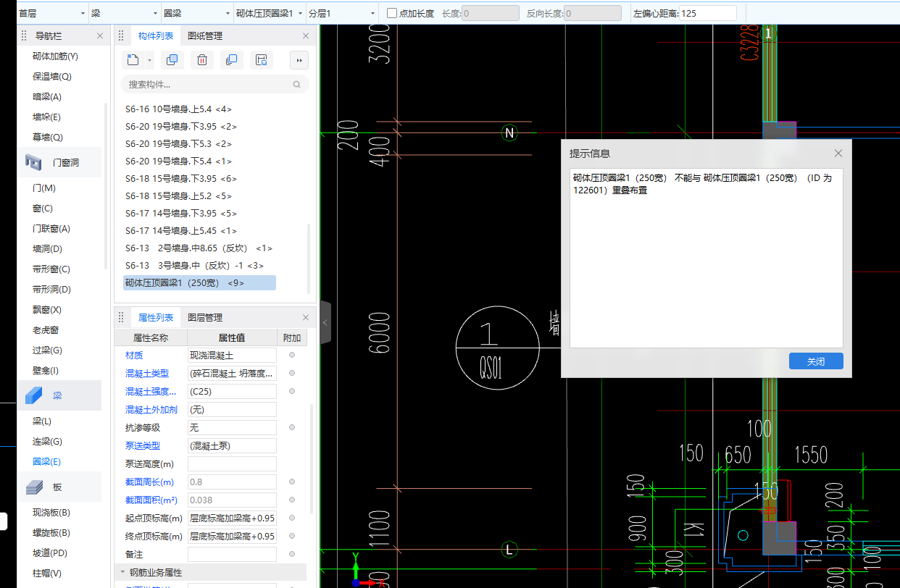Toggle 附加 option for 混凝土强度 row
This screenshot has width=900, height=588.
(292, 391)
